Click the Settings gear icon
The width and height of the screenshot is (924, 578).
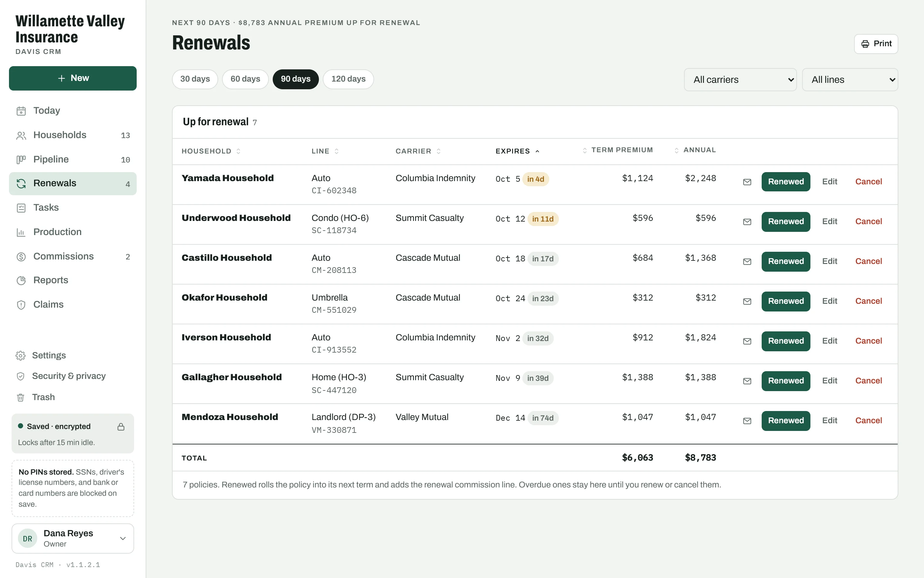point(21,355)
